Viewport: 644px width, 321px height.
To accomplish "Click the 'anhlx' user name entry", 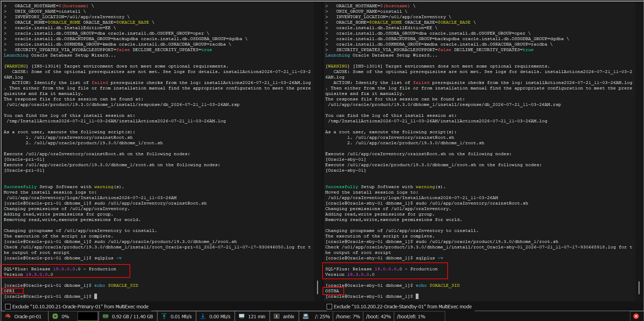I will pyautogui.click(x=289, y=317).
